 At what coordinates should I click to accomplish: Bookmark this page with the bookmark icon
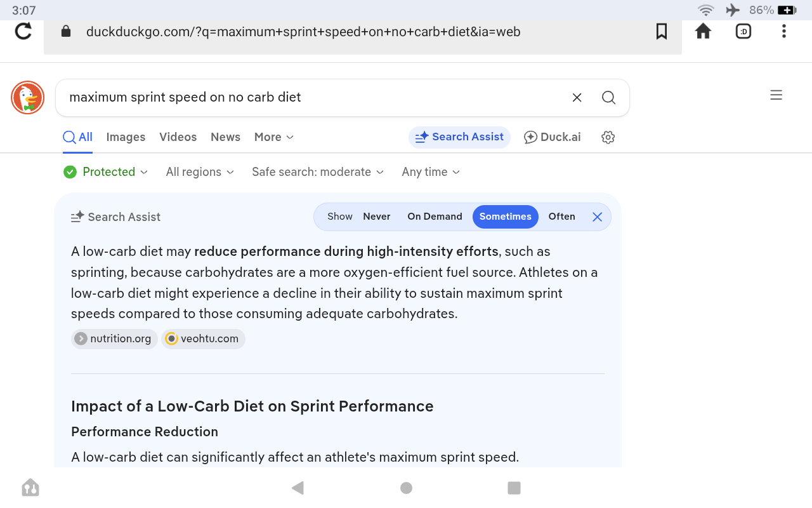(662, 31)
